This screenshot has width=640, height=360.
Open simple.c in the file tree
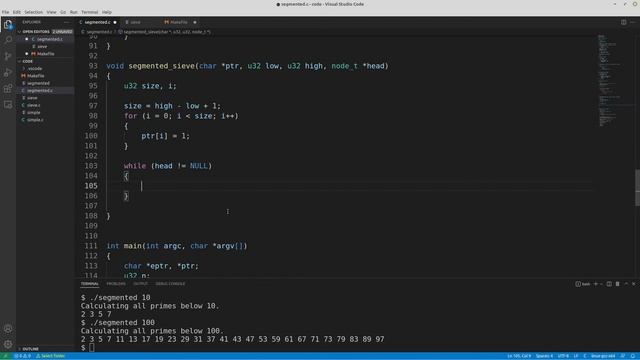point(35,120)
